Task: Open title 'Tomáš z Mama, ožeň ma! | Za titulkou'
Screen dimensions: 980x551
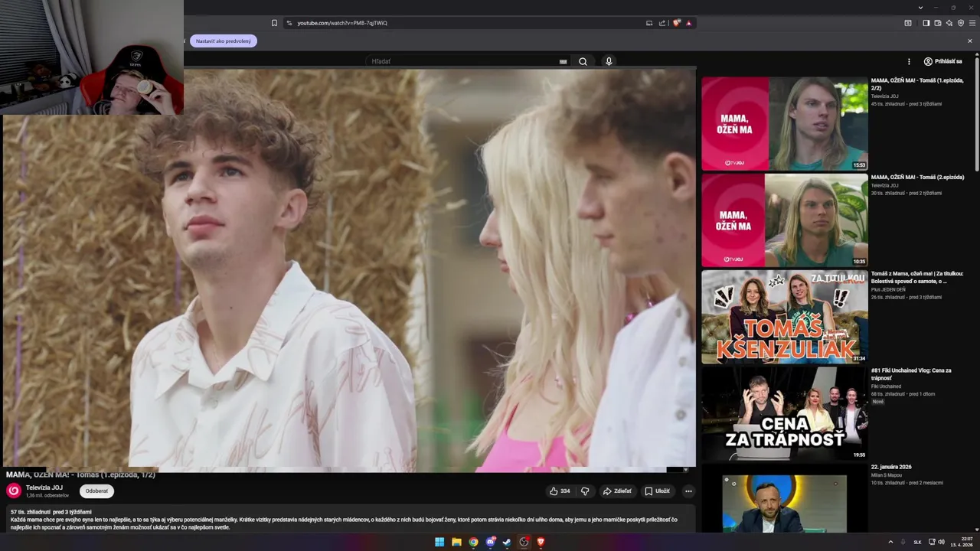Action: click(x=917, y=277)
